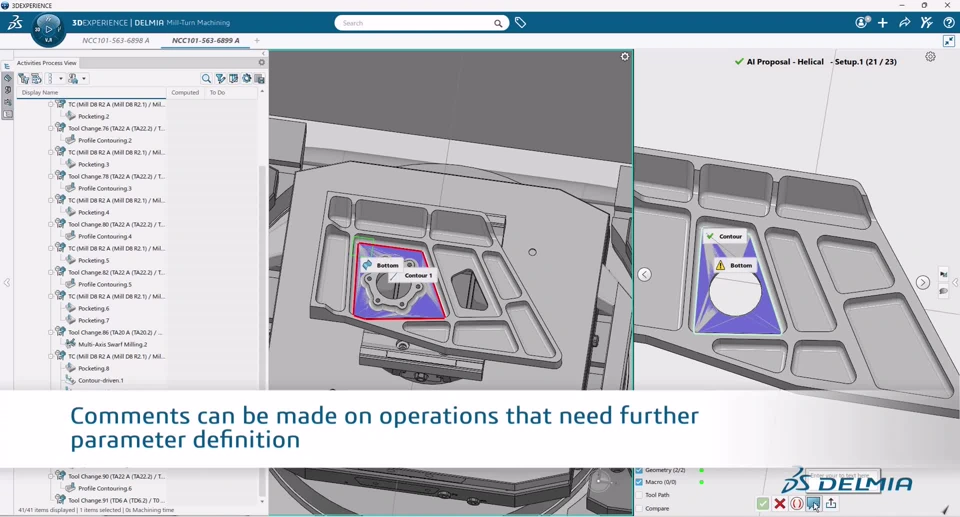Click the tag icon beside the search box
The width and height of the screenshot is (960, 517).
tap(520, 23)
